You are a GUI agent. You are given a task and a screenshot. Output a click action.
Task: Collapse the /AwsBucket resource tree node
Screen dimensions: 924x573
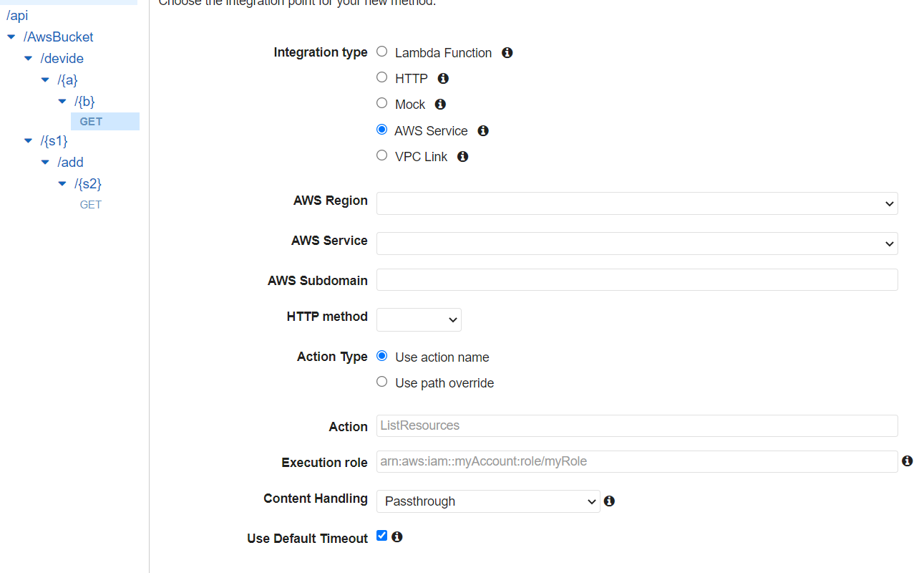click(11, 37)
